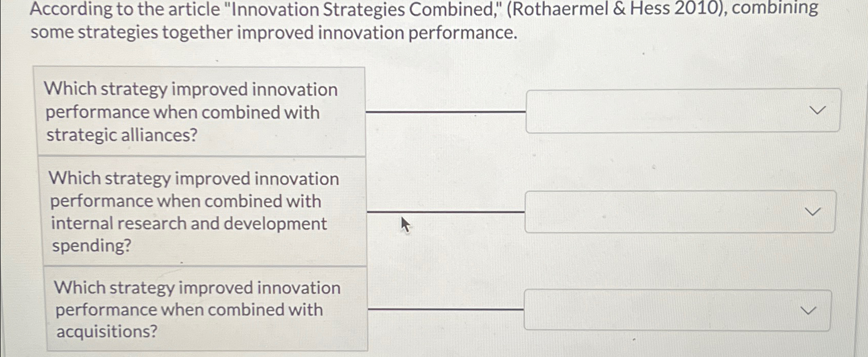
Task: Click the Rothaermel & Hess 2010 citation text
Action: pos(608,9)
